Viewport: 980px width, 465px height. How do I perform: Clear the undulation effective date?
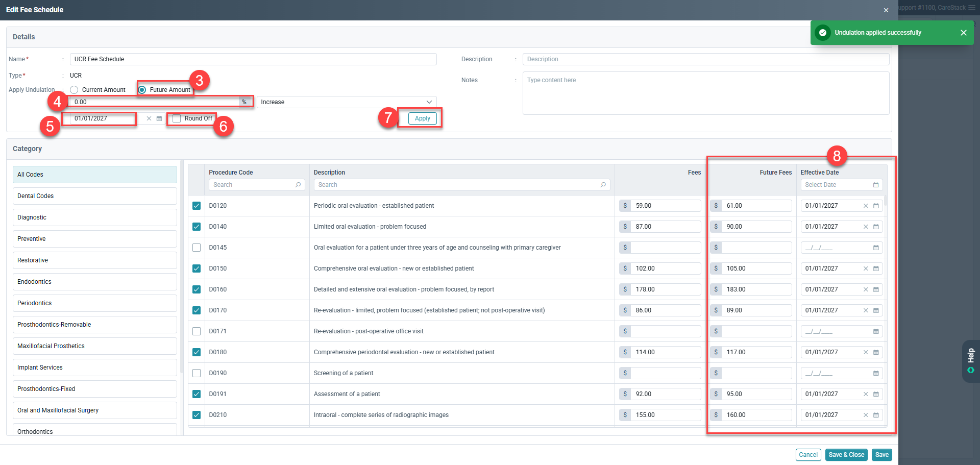149,118
